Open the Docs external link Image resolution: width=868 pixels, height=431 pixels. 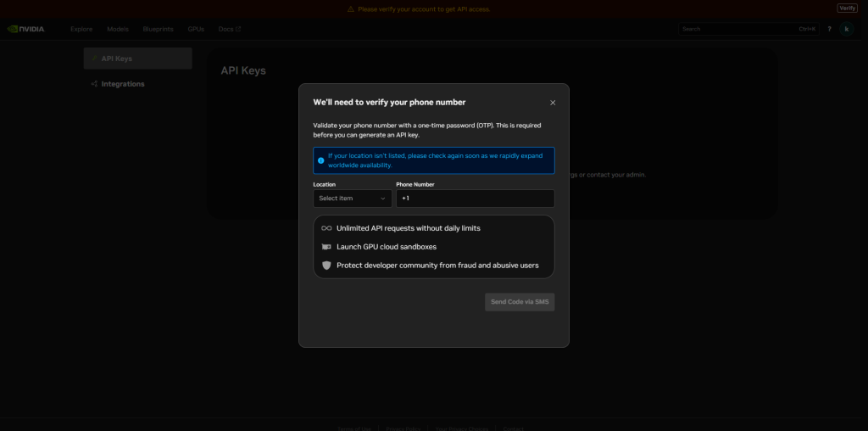(229, 29)
